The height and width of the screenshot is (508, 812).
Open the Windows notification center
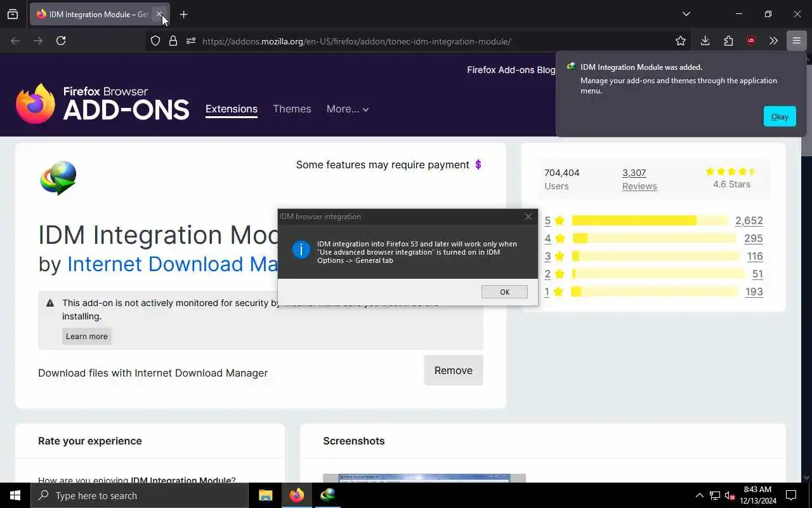(791, 495)
